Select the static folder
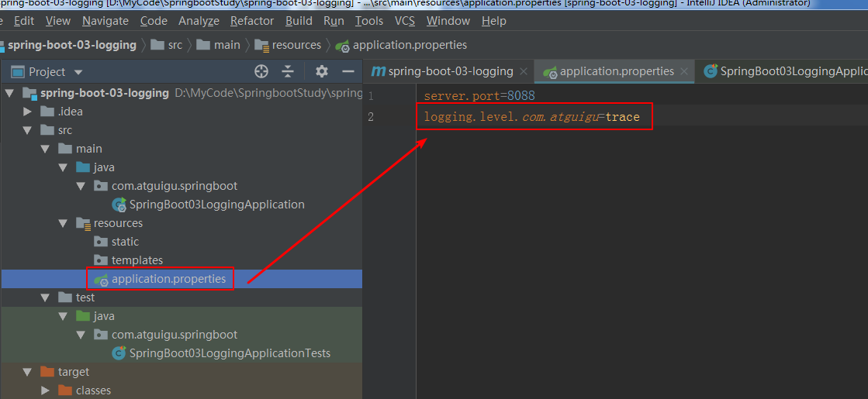The width and height of the screenshot is (868, 399). tap(116, 242)
